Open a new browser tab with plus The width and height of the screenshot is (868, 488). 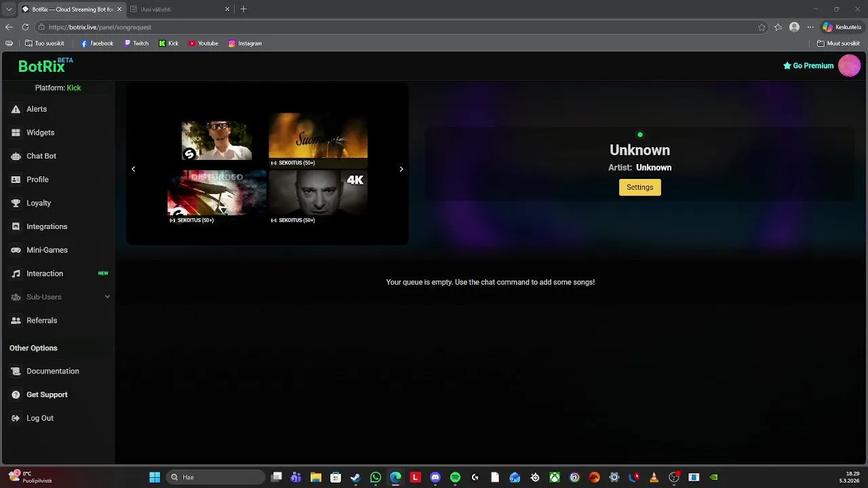(243, 9)
